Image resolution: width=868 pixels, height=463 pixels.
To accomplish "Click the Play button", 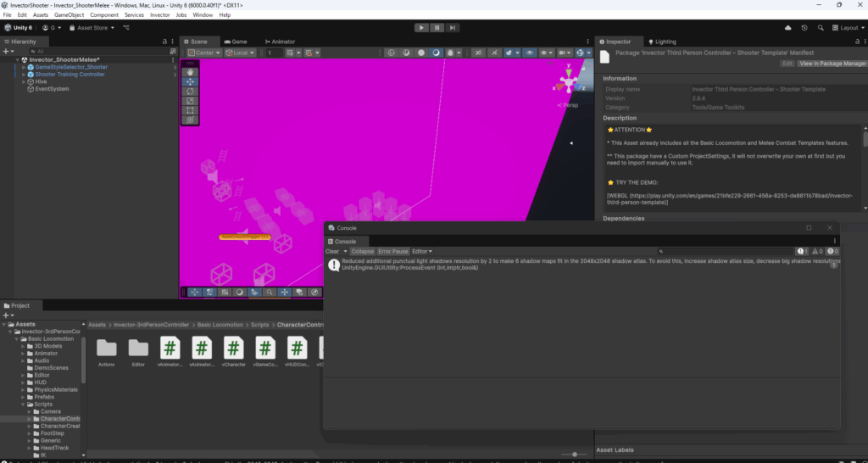I will coord(421,28).
